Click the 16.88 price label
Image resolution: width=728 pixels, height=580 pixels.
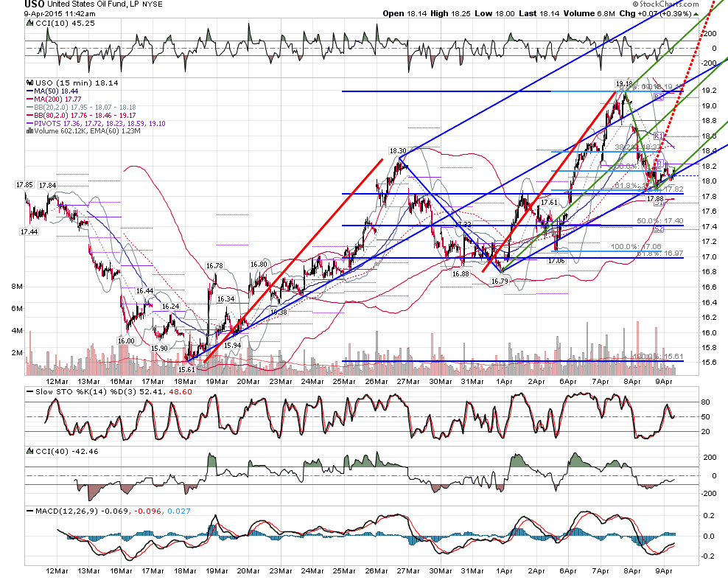pos(461,274)
